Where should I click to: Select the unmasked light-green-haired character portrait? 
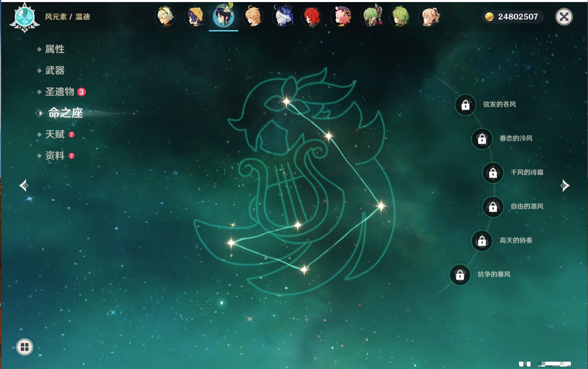click(400, 17)
